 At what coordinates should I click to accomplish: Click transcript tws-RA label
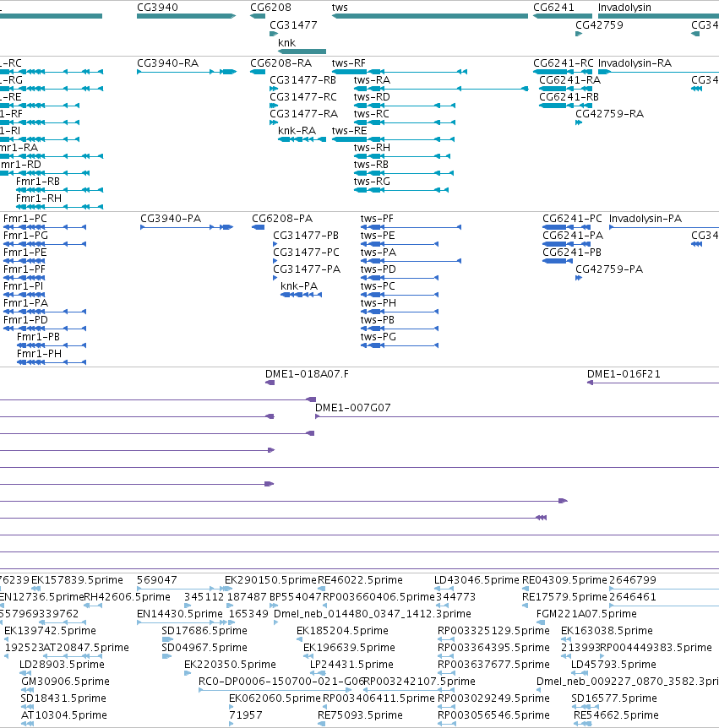pos(372,80)
